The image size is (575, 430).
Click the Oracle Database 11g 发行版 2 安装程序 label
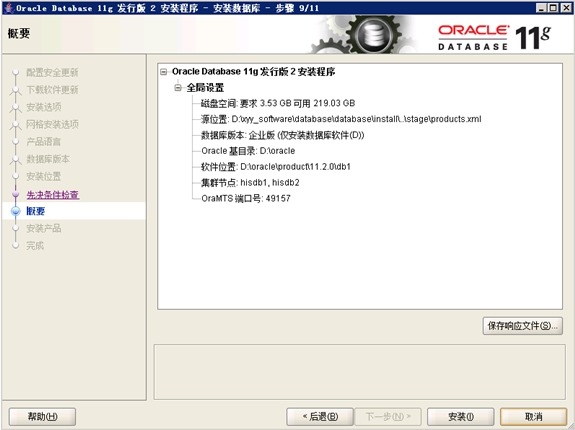click(253, 72)
